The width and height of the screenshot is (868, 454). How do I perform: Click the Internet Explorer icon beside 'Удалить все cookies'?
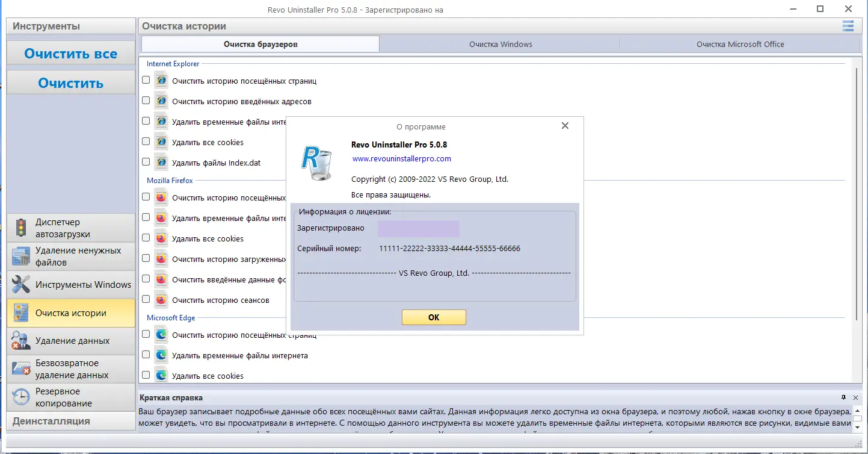161,141
